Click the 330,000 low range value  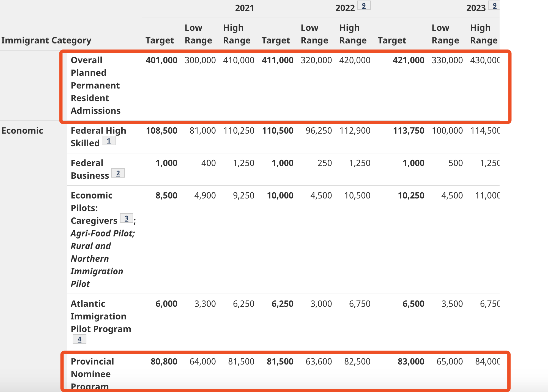coord(447,60)
